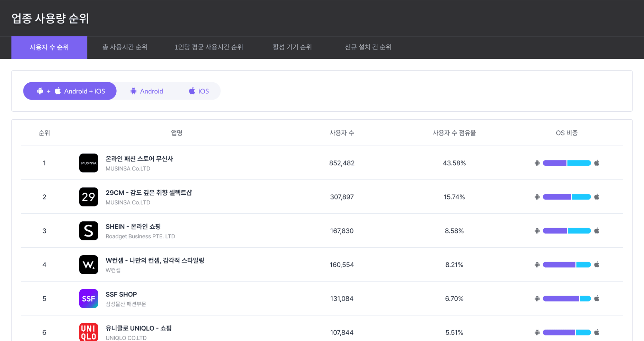This screenshot has width=644, height=341.
Task: Open SSF SHOP app name link
Action: point(121,294)
